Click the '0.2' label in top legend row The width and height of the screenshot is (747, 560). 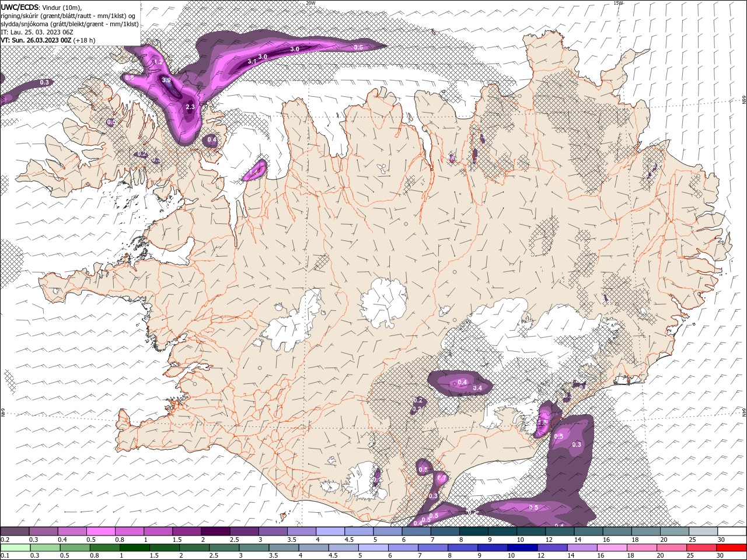[5, 540]
